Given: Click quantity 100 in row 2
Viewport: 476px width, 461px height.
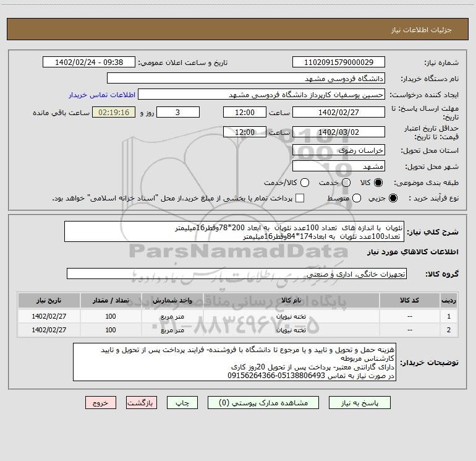Looking at the screenshot, I should pyautogui.click(x=111, y=330).
